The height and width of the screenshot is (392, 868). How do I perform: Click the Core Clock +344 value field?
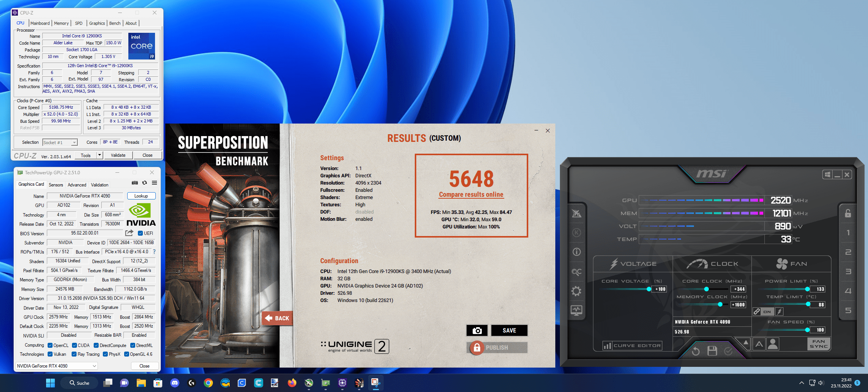738,289
